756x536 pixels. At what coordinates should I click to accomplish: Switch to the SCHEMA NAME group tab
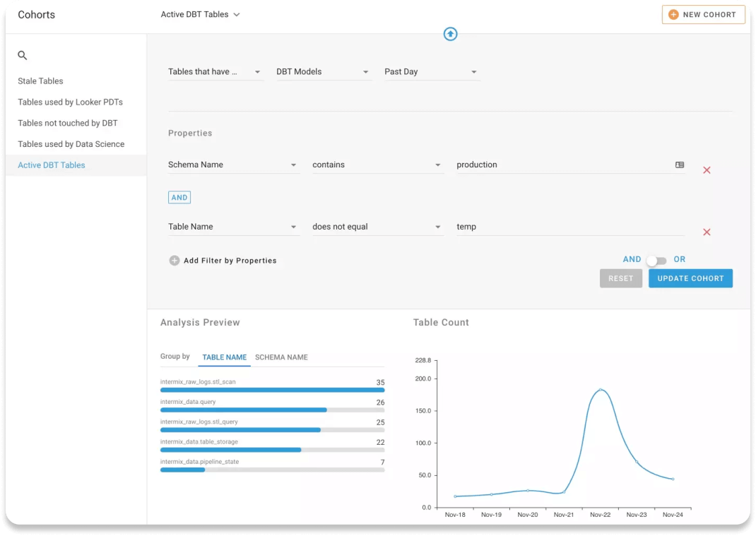pos(281,357)
